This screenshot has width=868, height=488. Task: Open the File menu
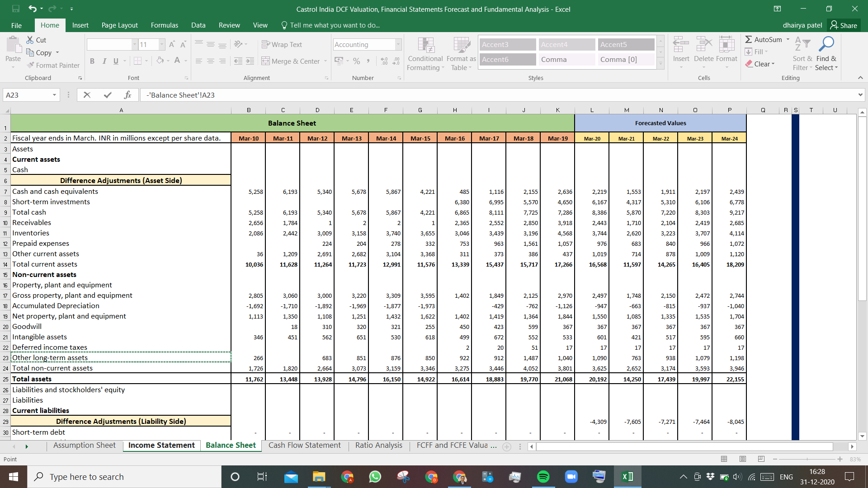click(16, 25)
